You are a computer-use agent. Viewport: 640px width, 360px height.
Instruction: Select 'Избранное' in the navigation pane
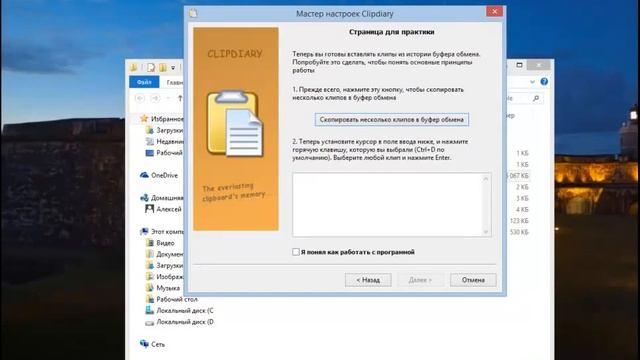point(167,119)
